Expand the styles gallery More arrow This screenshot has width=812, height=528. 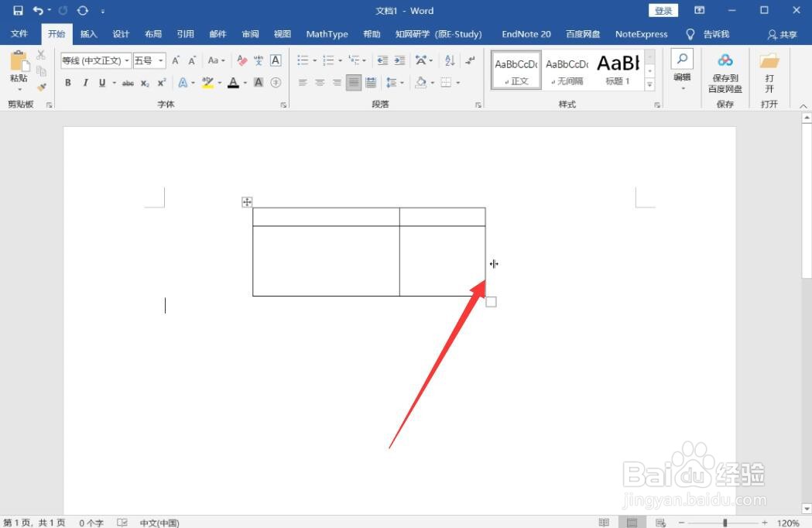650,85
